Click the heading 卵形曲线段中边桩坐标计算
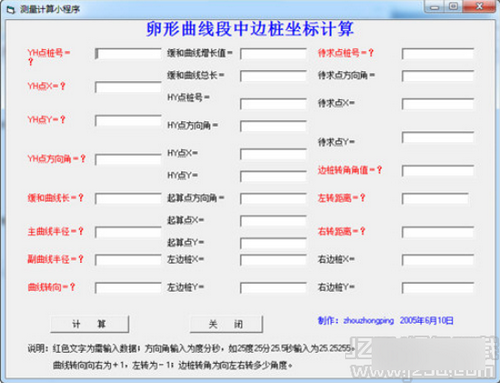Viewport: 500px width, 383px height. point(250,29)
